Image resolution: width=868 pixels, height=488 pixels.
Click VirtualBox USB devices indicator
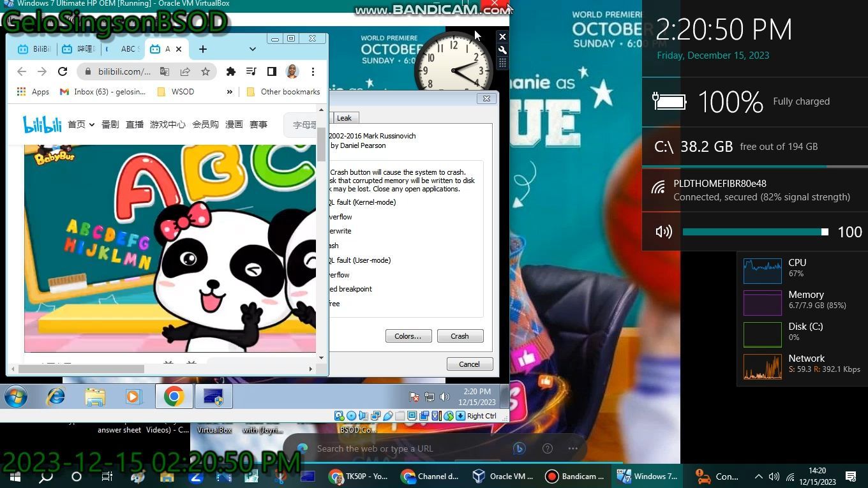click(x=387, y=416)
